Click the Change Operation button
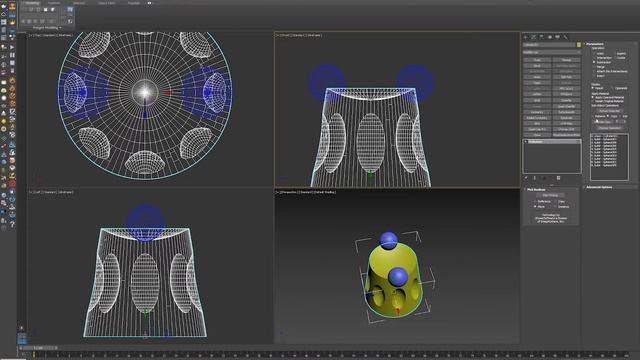Screen dimensions: 640x360 (610, 128)
